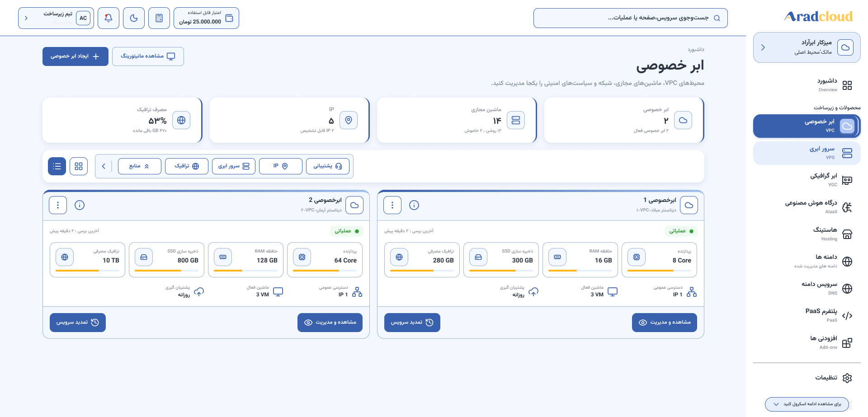Image resolution: width=868 pixels, height=417 pixels.
Task: Show info icon for ابرخصوصی 1
Action: click(414, 205)
